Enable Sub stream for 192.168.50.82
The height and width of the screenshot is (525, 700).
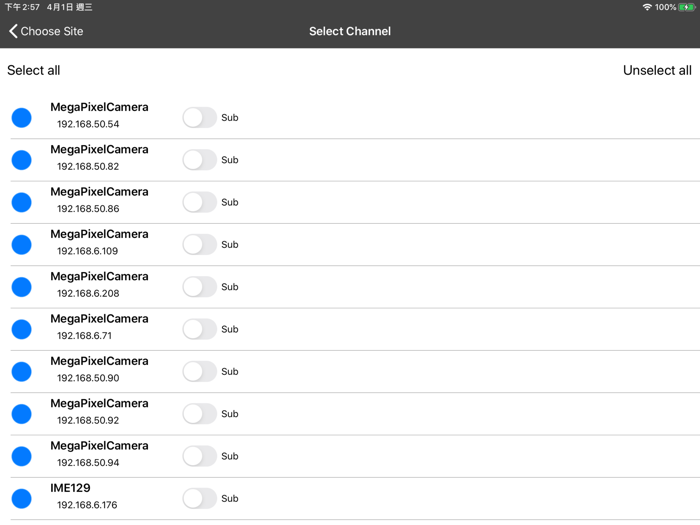tap(200, 160)
